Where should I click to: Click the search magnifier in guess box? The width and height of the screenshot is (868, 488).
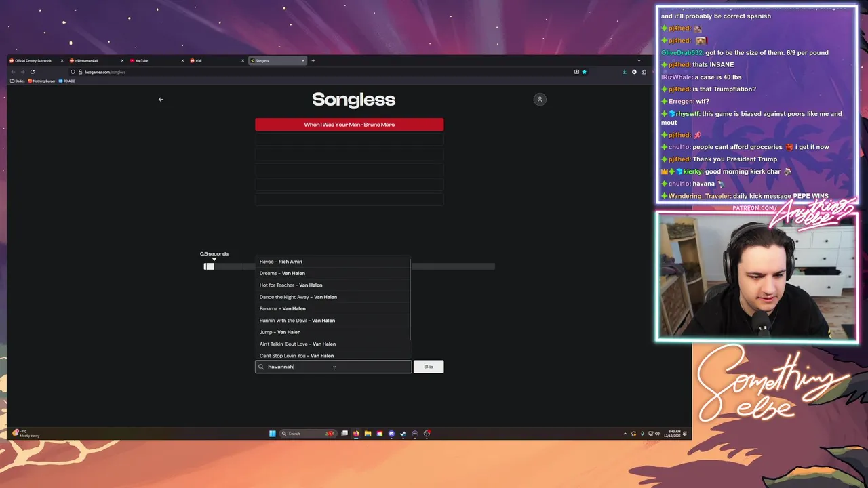[261, 367]
